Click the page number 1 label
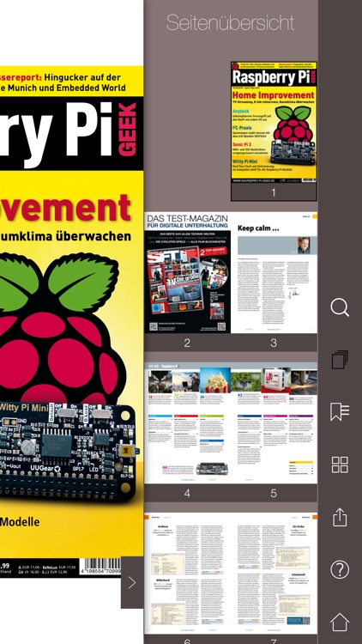The image size is (362, 644). (274, 192)
